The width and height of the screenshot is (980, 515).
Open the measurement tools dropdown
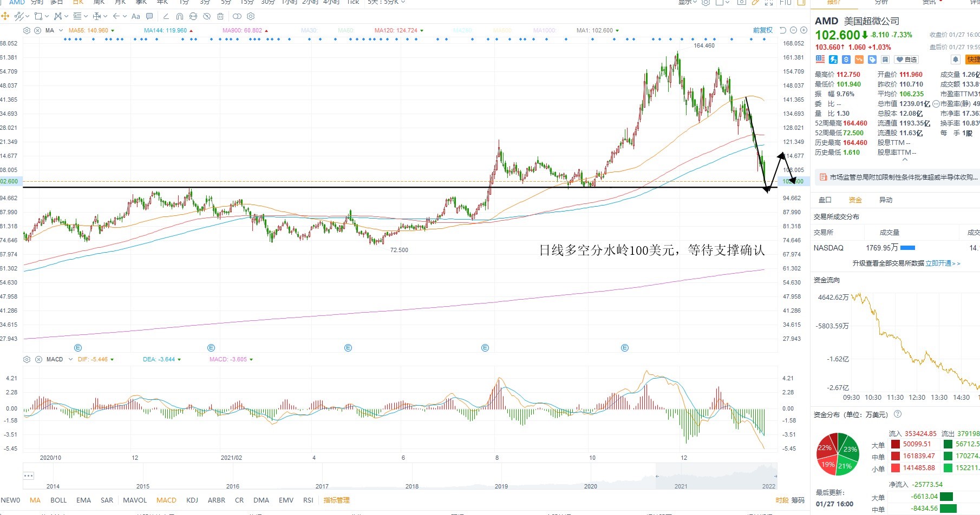coord(105,16)
